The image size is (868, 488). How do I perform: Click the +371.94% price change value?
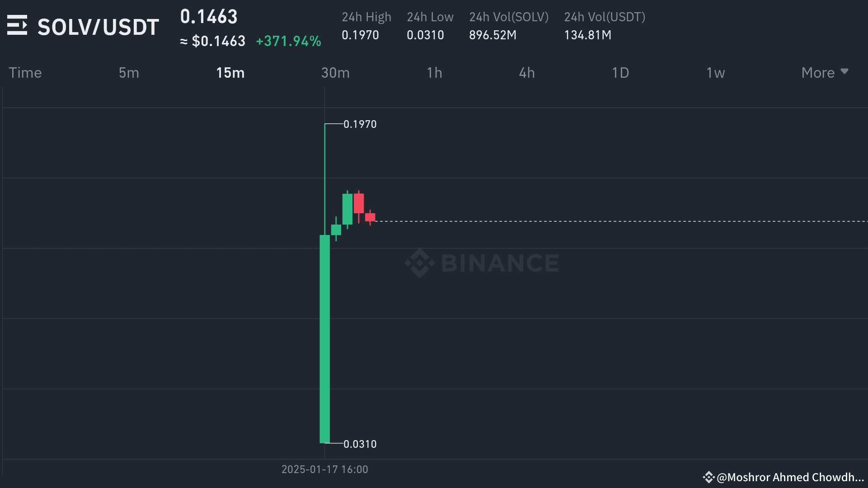[288, 41]
